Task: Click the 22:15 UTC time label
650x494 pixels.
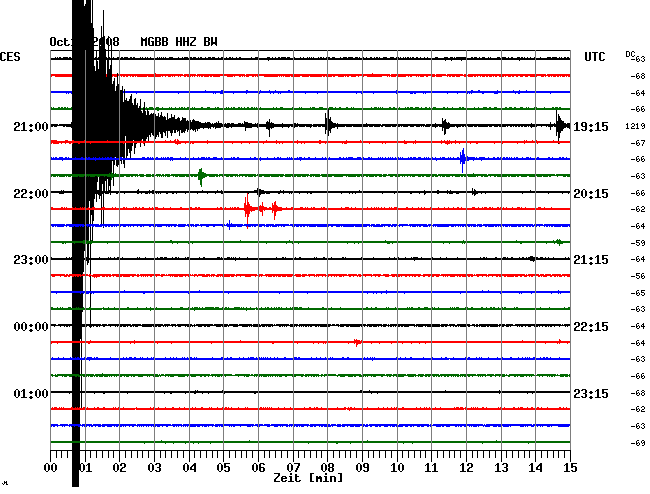Action: point(591,327)
